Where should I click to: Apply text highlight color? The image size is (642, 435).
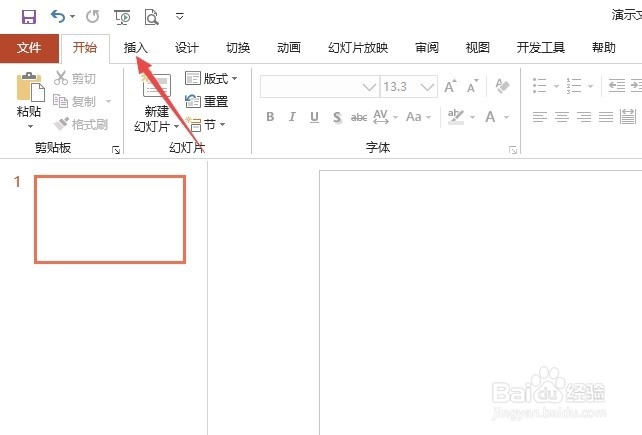[456, 117]
